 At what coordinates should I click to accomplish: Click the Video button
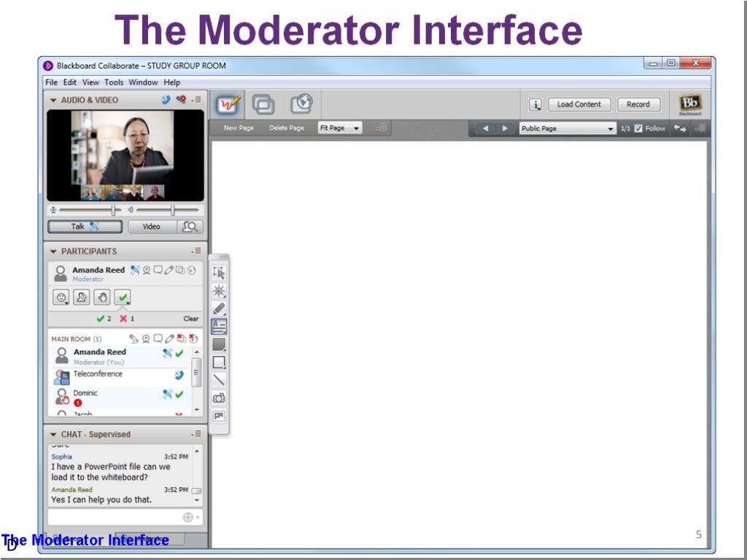152,227
